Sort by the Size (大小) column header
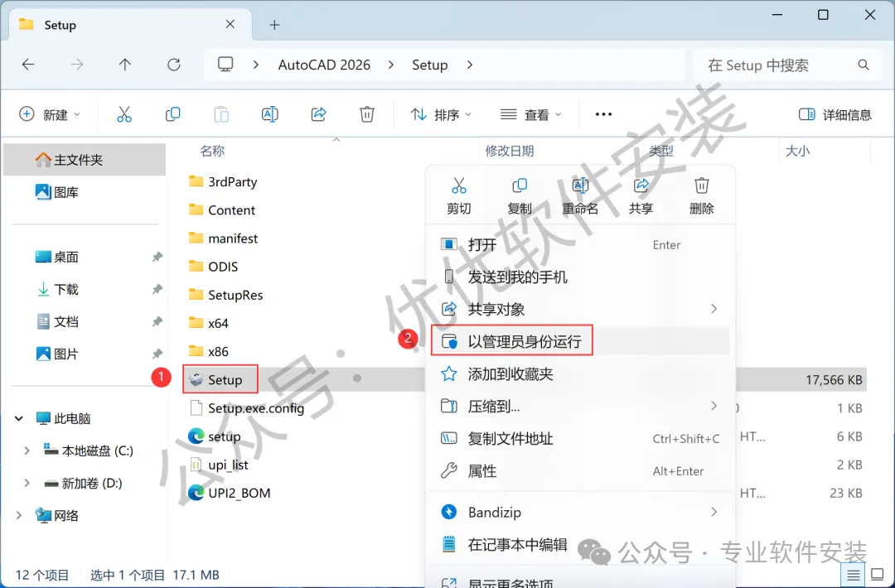The height and width of the screenshot is (588, 895). coord(797,151)
